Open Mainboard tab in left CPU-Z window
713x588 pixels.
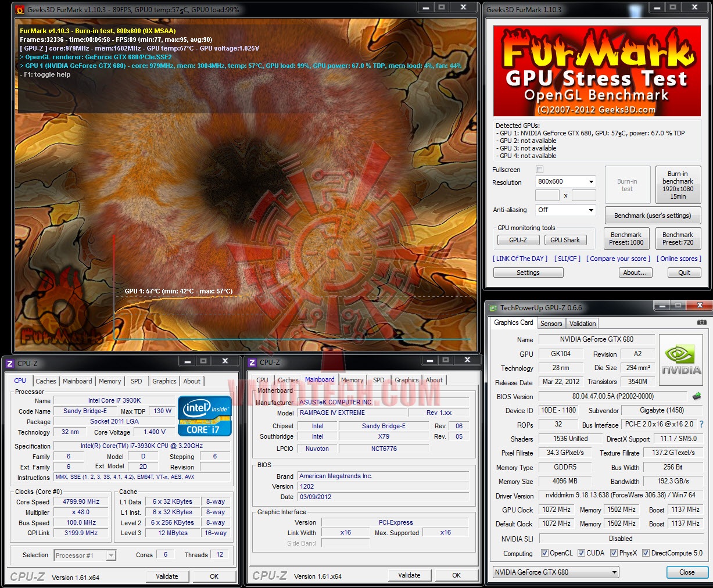pyautogui.click(x=77, y=381)
